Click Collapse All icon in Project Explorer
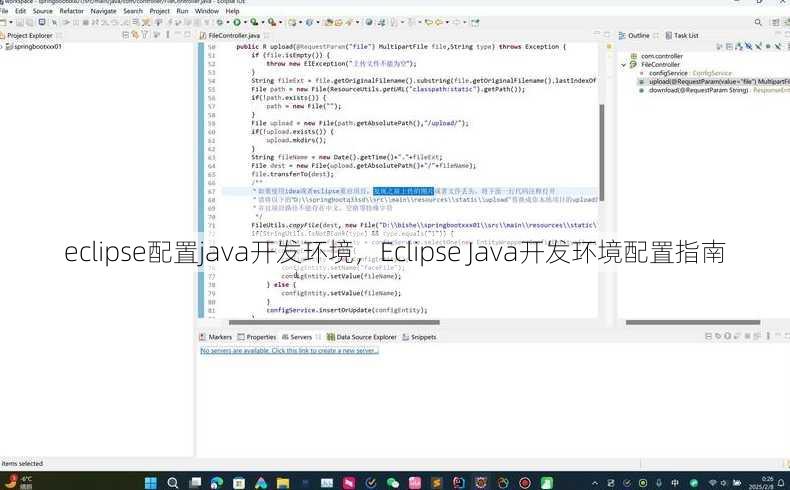 [125, 35]
